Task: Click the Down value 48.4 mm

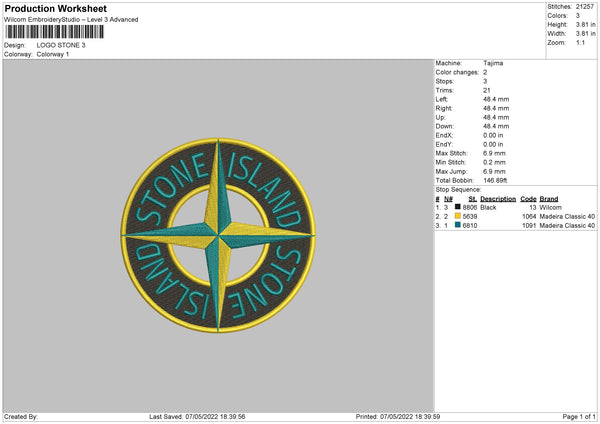Action: pyautogui.click(x=496, y=126)
